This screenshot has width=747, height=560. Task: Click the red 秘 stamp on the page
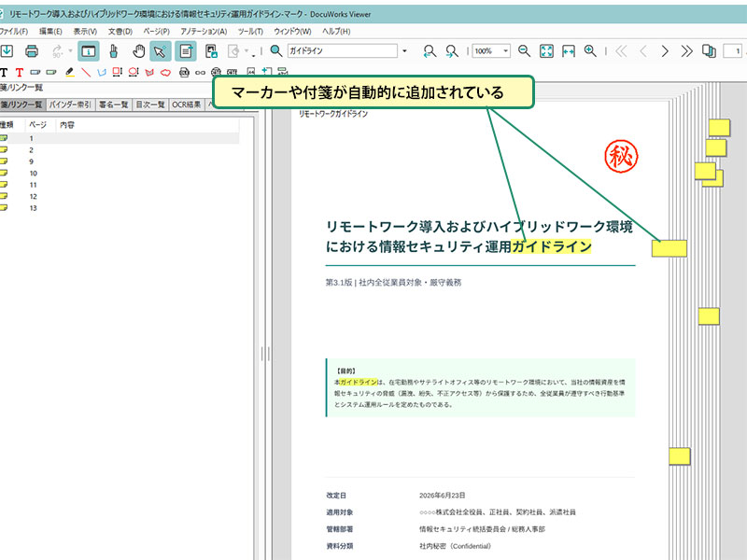[621, 156]
